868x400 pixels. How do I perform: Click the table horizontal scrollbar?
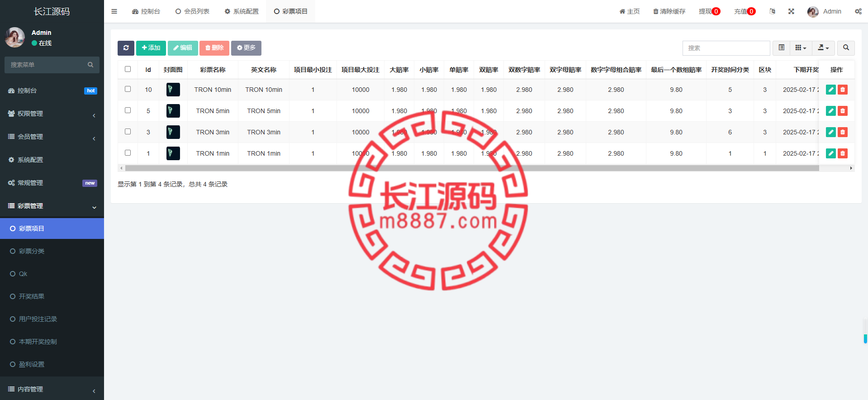(472, 168)
